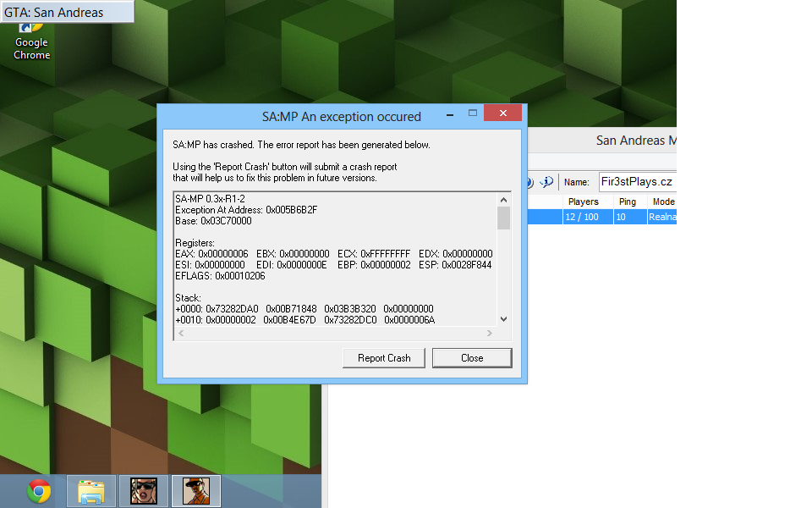The width and height of the screenshot is (812, 508).
Task: Select the server row showing 12 / 100 players
Action: coord(602,217)
